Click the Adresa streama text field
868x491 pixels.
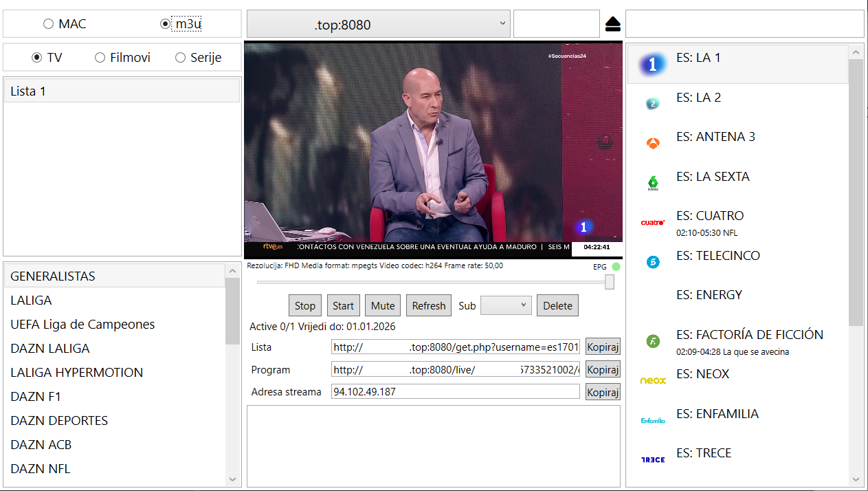tap(455, 392)
